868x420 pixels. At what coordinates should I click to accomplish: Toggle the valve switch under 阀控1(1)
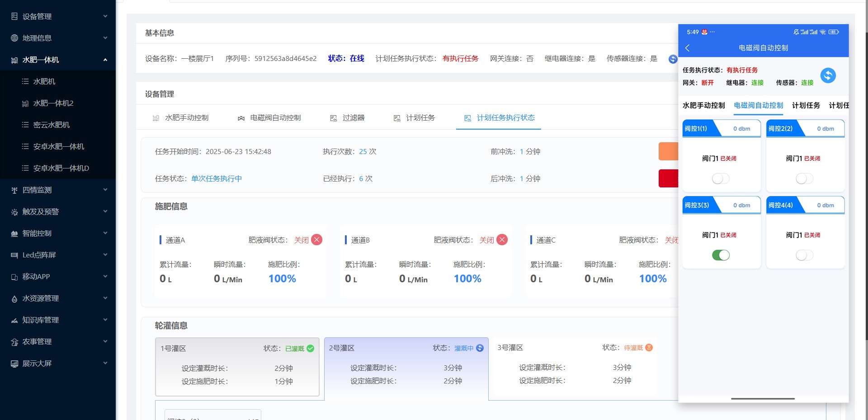pos(721,179)
